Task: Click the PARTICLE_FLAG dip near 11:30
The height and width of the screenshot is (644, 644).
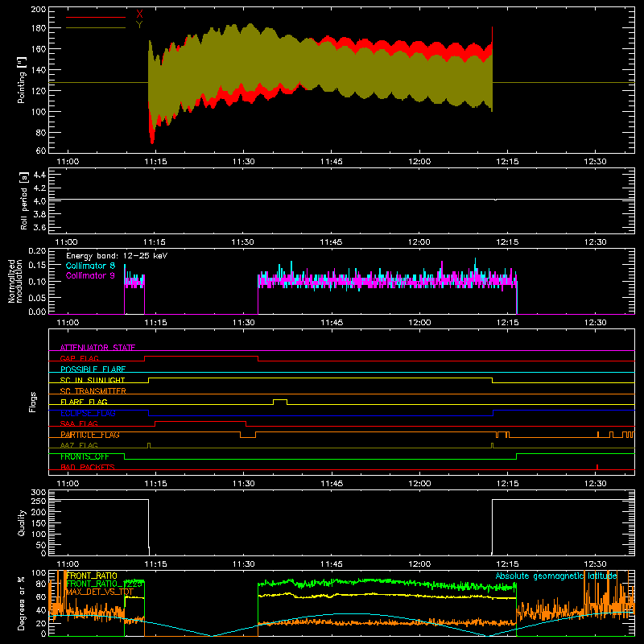Action: point(248,435)
